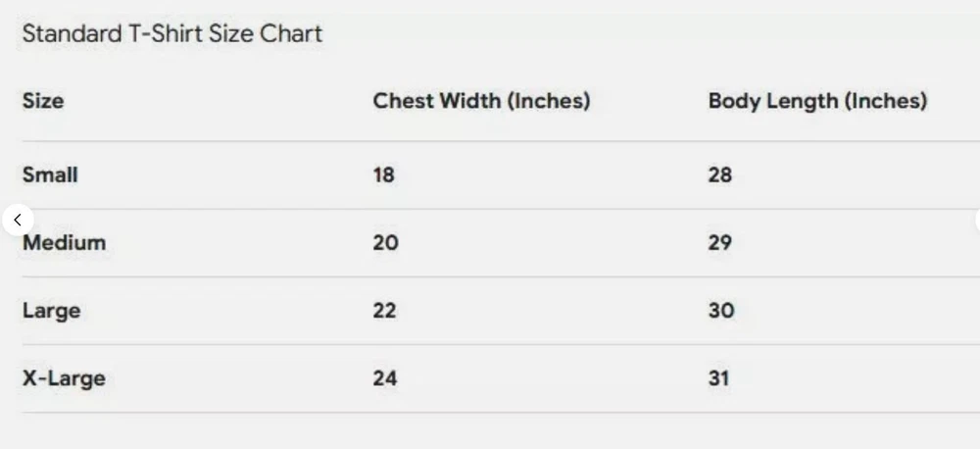Pick body length value 29 for Medium

click(720, 243)
